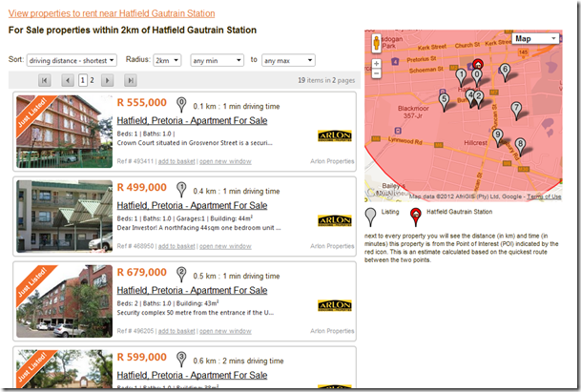Open R 679,000 listing photo

coord(65,301)
